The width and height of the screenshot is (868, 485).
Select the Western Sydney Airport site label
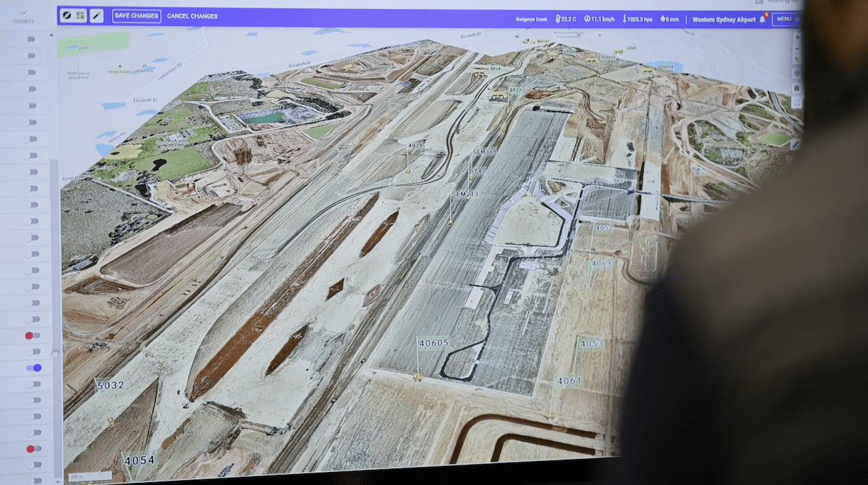click(724, 20)
